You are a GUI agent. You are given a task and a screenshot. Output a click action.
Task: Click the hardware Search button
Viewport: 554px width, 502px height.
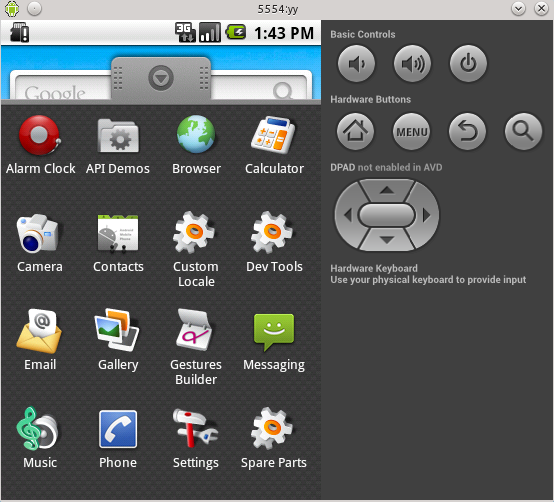(523, 131)
